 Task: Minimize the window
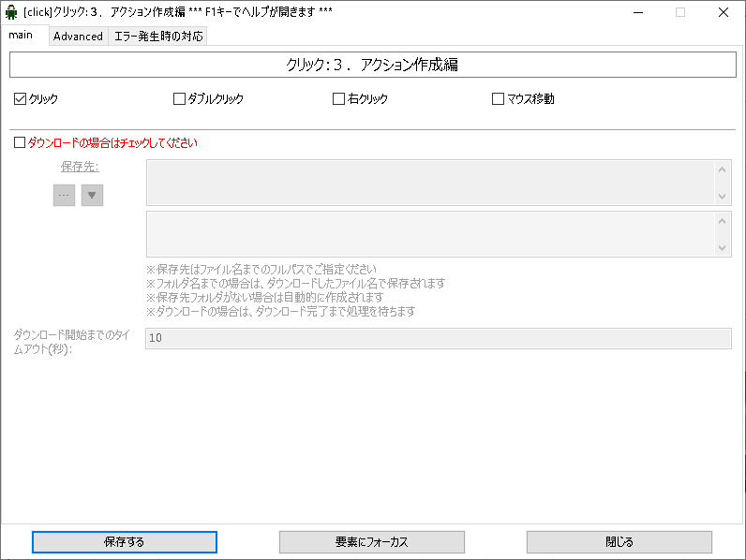pyautogui.click(x=638, y=12)
